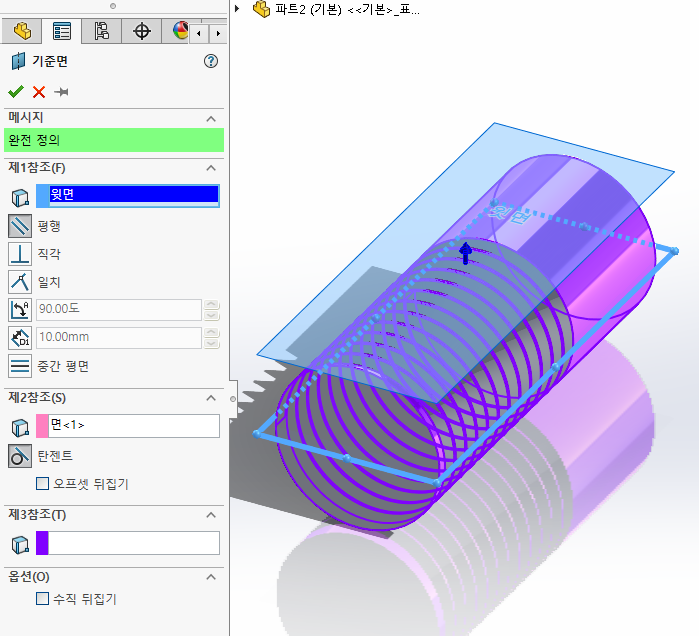
Task: Click the empty third reference field
Action: point(134,543)
